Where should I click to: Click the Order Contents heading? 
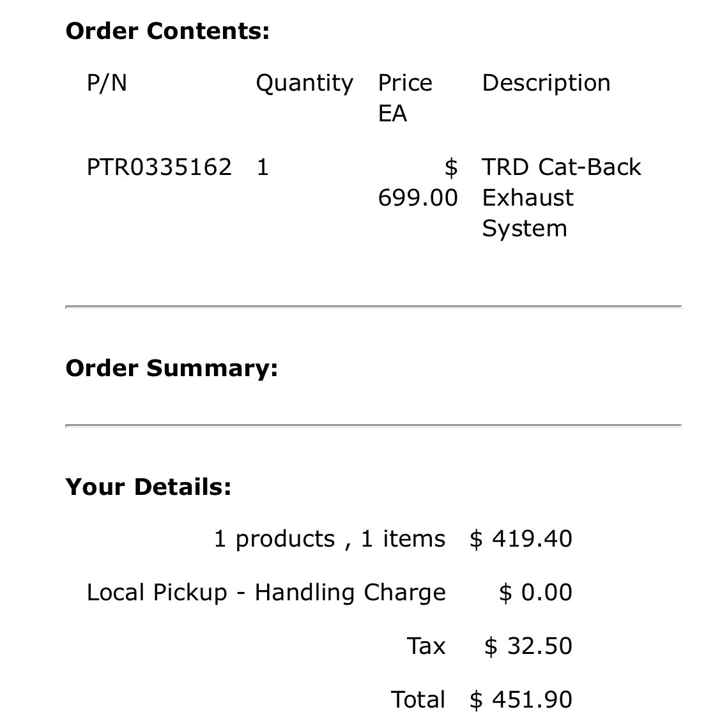(167, 31)
